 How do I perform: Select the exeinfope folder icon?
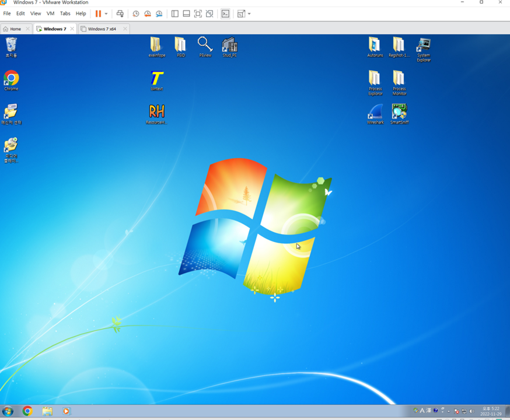point(157,47)
